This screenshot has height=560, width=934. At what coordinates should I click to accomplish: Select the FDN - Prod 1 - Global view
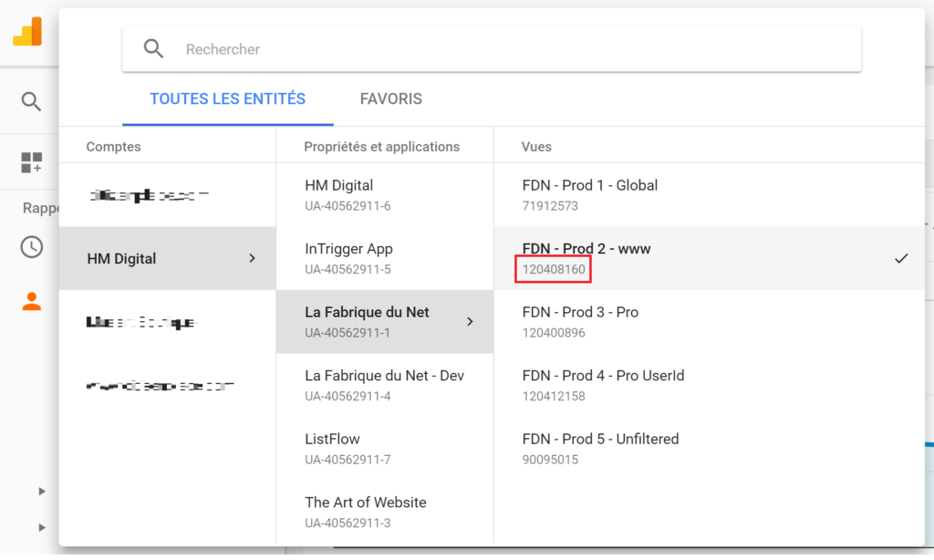[x=589, y=194]
